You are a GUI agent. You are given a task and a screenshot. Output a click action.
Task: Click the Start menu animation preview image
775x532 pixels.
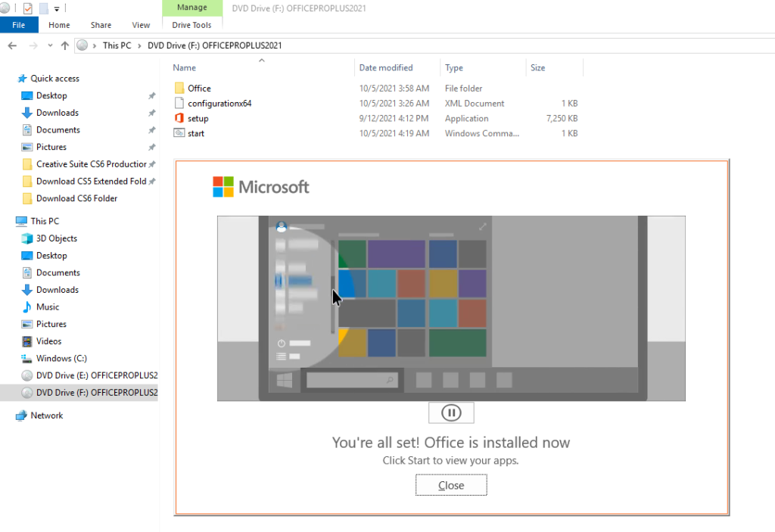pyautogui.click(x=451, y=308)
